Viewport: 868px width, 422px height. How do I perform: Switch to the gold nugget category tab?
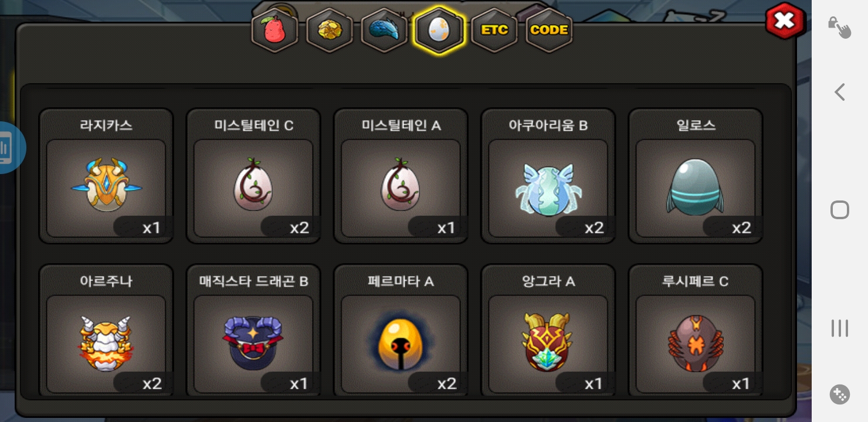(x=329, y=30)
